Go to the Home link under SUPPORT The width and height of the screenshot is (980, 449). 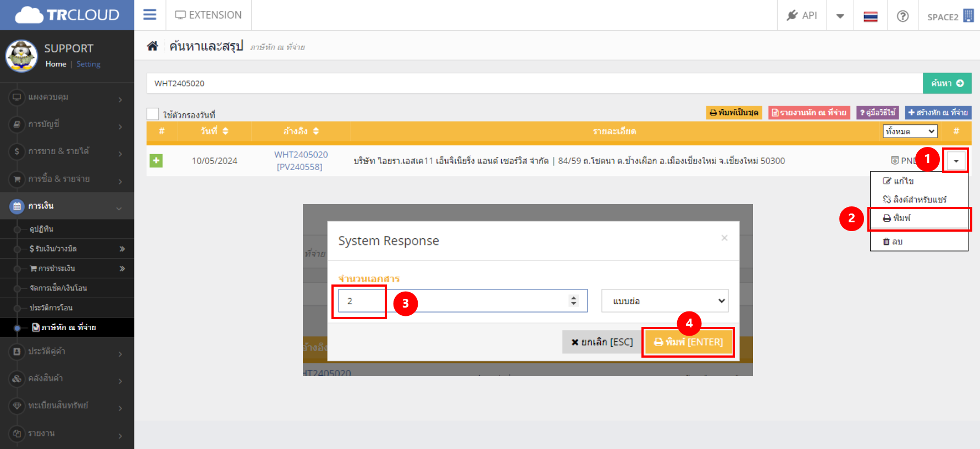pos(56,64)
